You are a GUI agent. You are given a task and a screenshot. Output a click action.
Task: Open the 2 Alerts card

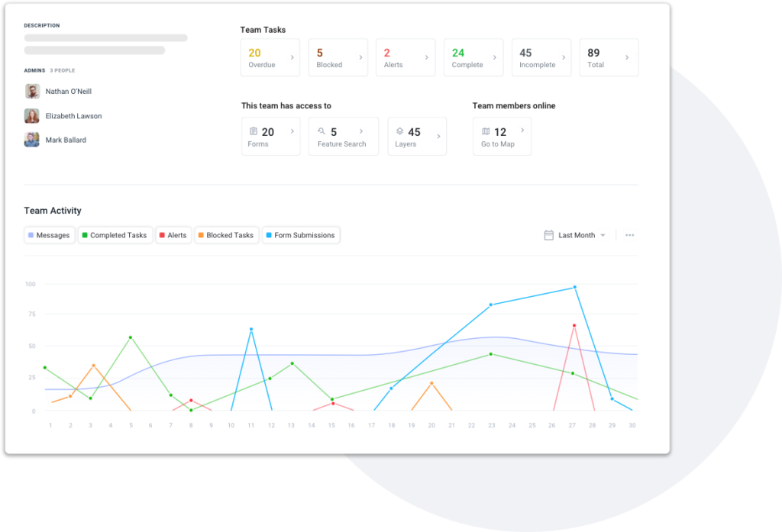coord(406,57)
